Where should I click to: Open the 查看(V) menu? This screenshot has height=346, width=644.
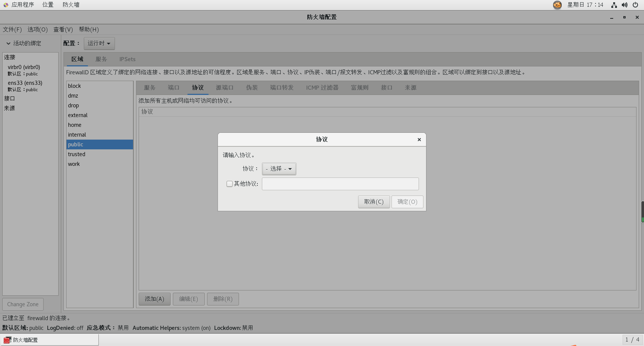63,30
